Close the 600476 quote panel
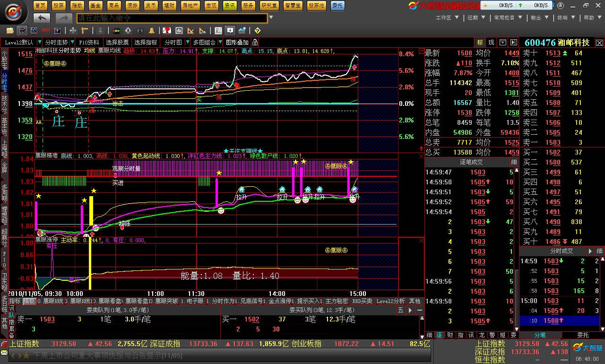Viewport: 605px width, 364px height. tap(599, 43)
